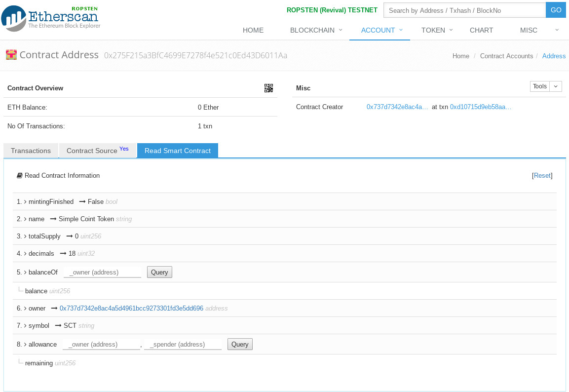Focus the search by Address field

point(464,10)
